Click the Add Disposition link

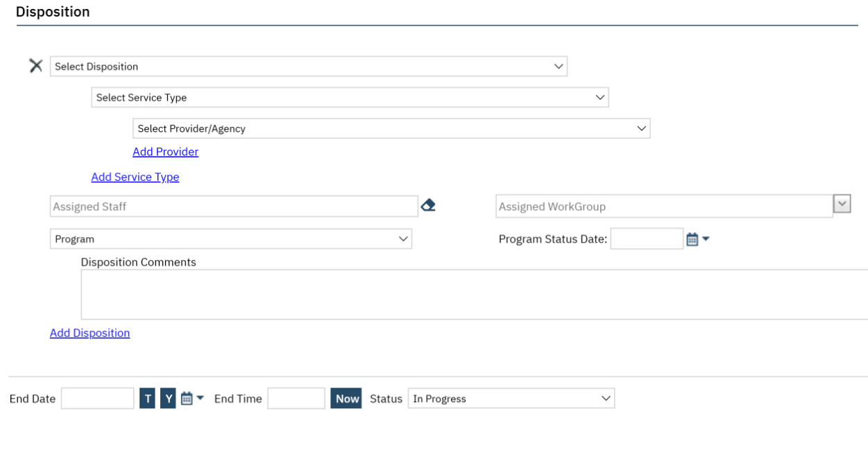[x=90, y=333]
